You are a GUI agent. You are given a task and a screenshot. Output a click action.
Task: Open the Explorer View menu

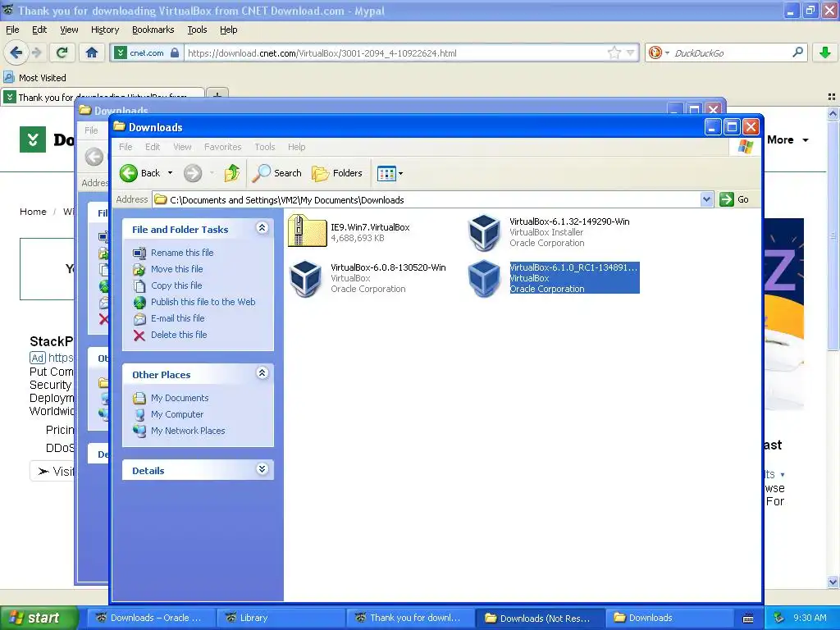(x=182, y=147)
